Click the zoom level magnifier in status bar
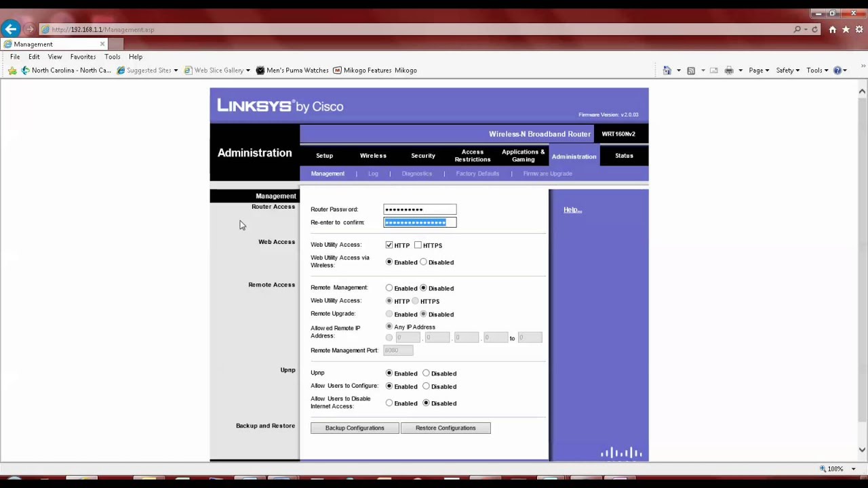Screen dimensions: 868x488 pos(823,468)
